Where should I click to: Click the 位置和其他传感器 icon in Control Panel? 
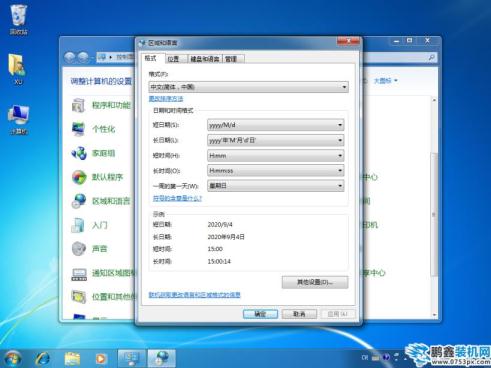click(79, 297)
